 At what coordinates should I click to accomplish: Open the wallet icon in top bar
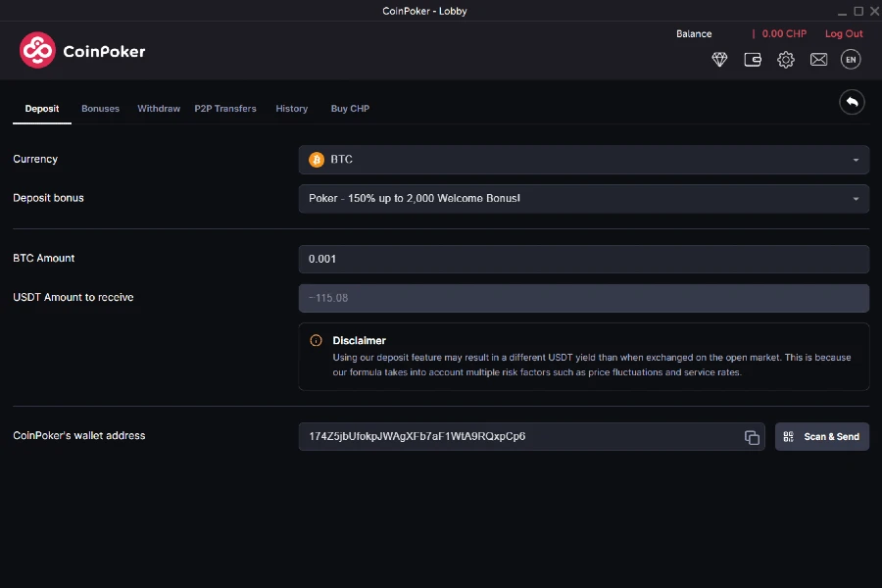coord(753,59)
